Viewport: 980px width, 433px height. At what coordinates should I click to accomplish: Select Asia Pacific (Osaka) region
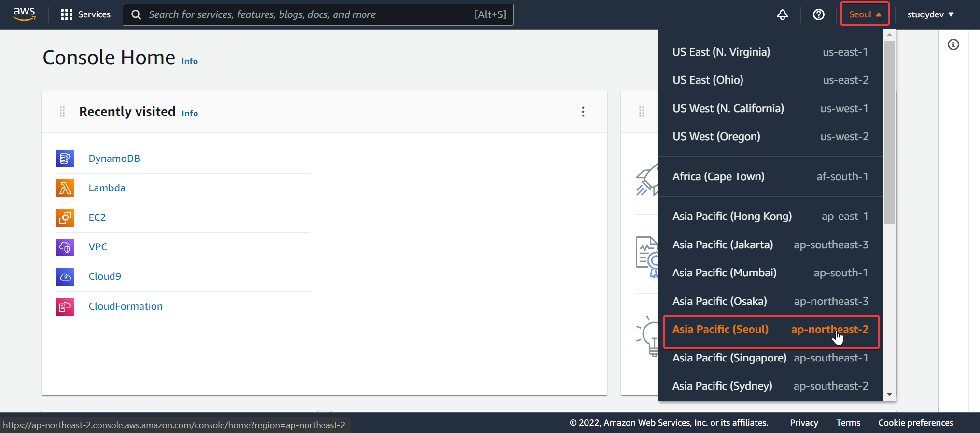770,301
